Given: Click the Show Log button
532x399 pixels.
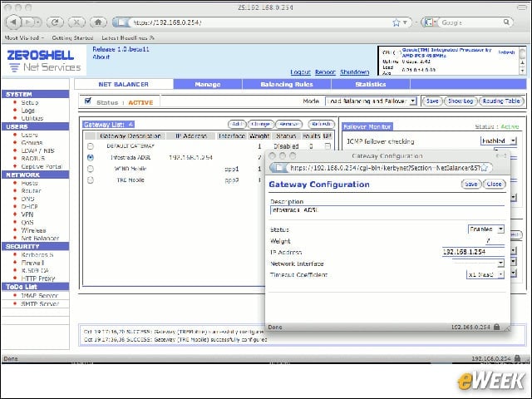Looking at the screenshot, I should pyautogui.click(x=461, y=101).
